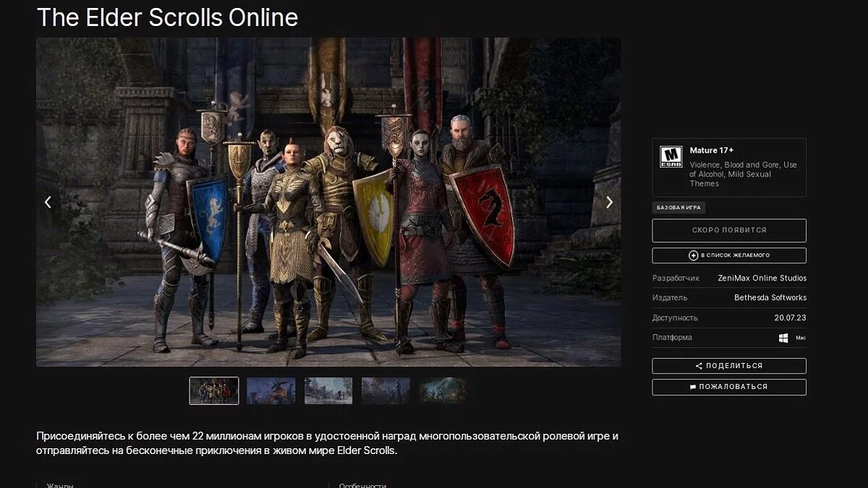
Task: Select the second screenshot thumbnail
Action: coord(271,390)
